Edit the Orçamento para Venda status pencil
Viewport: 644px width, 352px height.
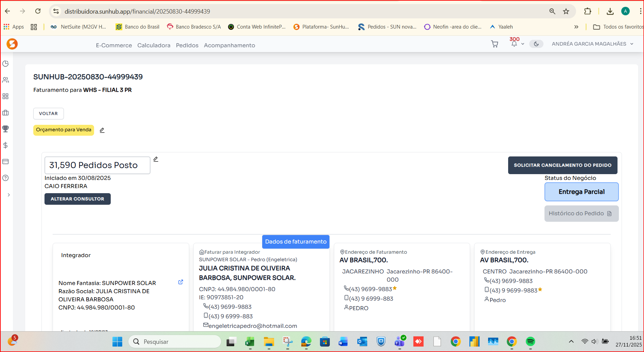(102, 130)
